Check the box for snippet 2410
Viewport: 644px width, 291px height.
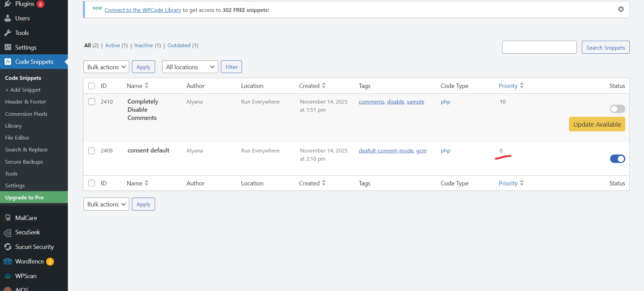pos(92,102)
